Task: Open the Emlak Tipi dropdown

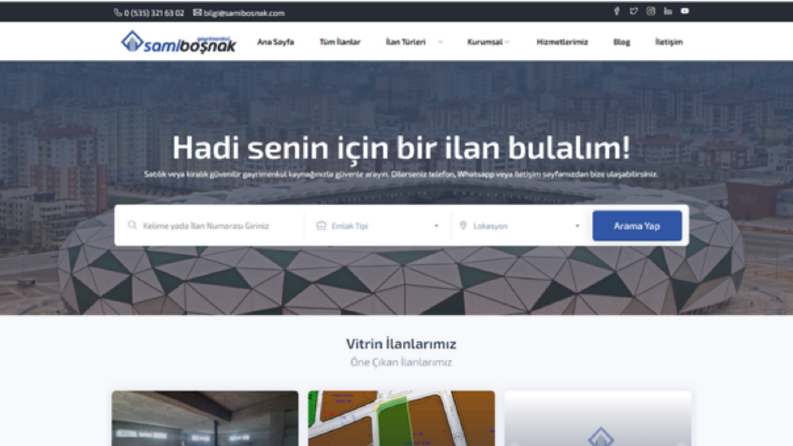Action: point(377,226)
